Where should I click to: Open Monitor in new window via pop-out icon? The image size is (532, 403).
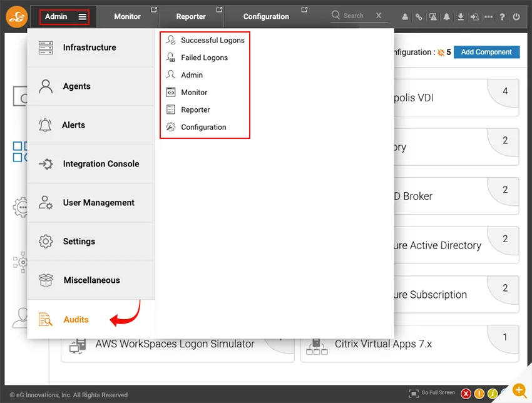pyautogui.click(x=154, y=10)
